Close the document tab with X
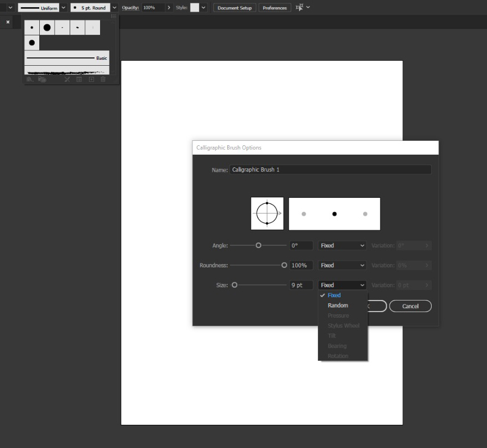The width and height of the screenshot is (487, 448). pos(8,22)
